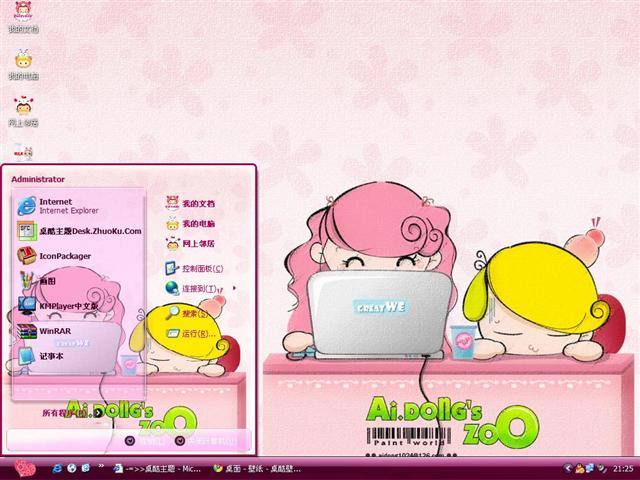Click the network computers tray icon
Viewport: 640px width, 480px height.
(590, 468)
